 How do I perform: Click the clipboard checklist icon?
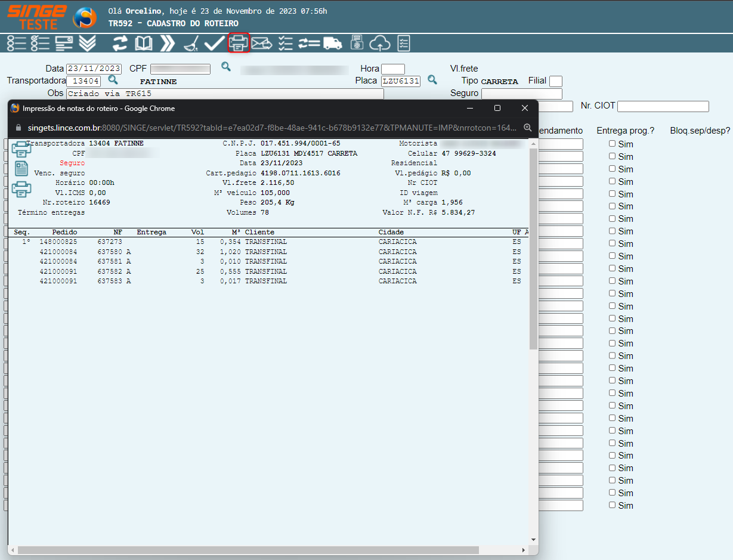coord(404,43)
